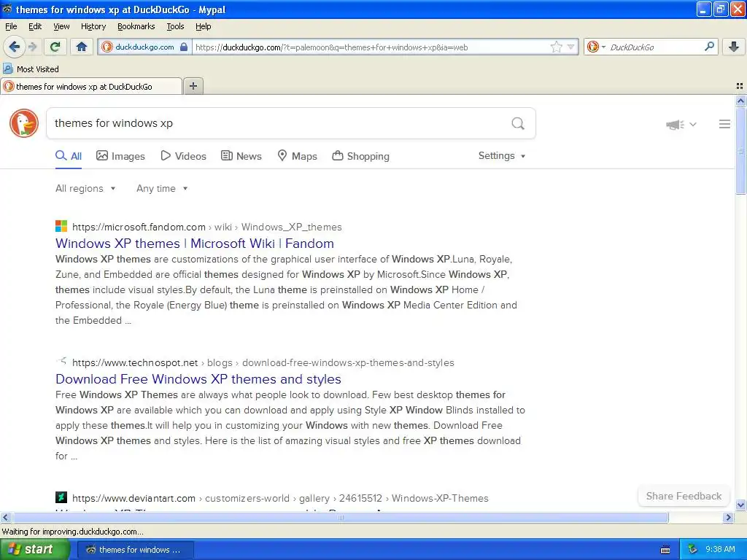The image size is (747, 560).
Task: Click the technospot.net result URL
Action: pos(263,363)
